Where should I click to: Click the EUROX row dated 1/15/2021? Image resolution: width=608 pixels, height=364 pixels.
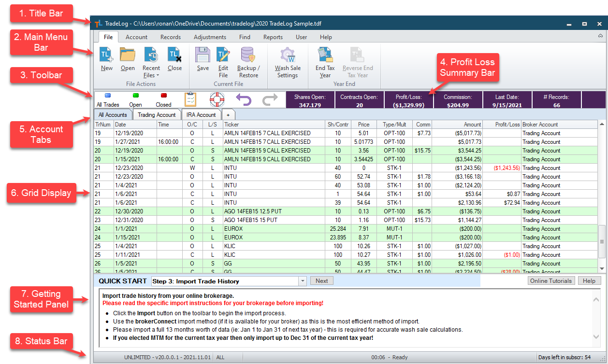[x=346, y=238]
